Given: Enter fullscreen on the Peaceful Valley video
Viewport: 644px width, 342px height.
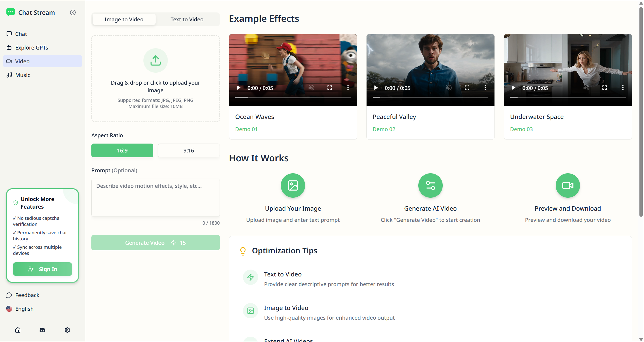Looking at the screenshot, I should pyautogui.click(x=467, y=88).
